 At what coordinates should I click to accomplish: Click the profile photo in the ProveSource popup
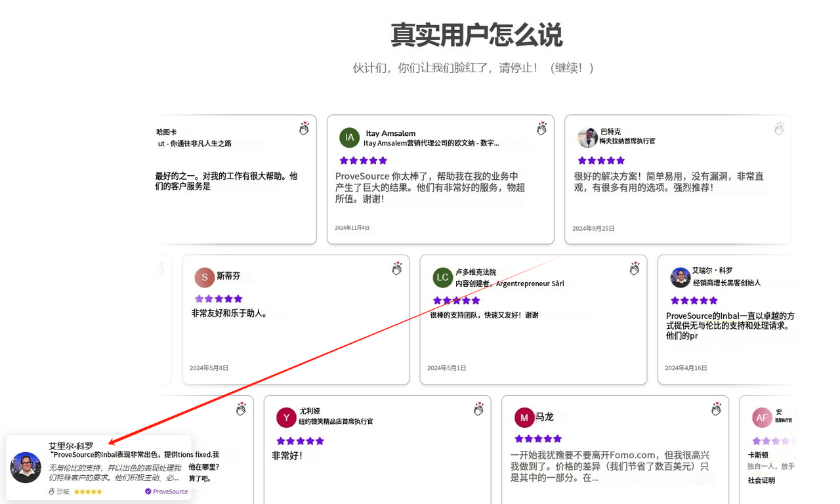point(26,467)
